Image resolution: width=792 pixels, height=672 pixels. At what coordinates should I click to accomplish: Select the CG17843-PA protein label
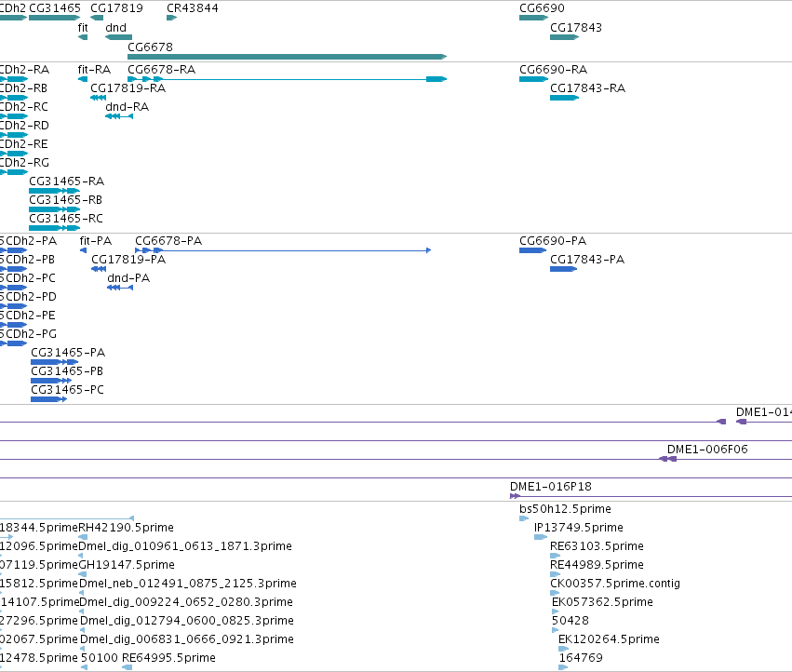[x=587, y=259]
